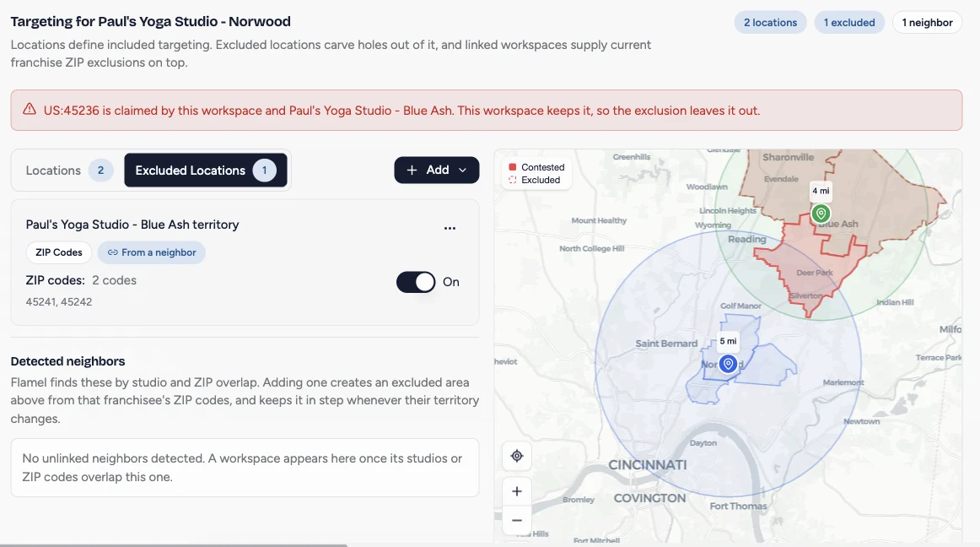The image size is (980, 547).
Task: Click the red Contested legend swatch
Action: [x=513, y=167]
